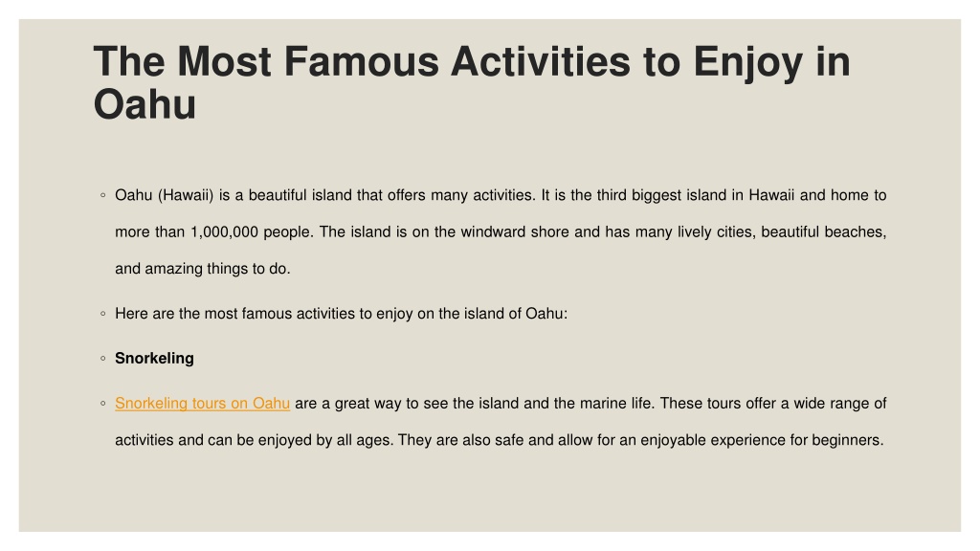The width and height of the screenshot is (980, 551).
Task: Click the bullet marker beside bold Snorkeling
Action: 103,359
